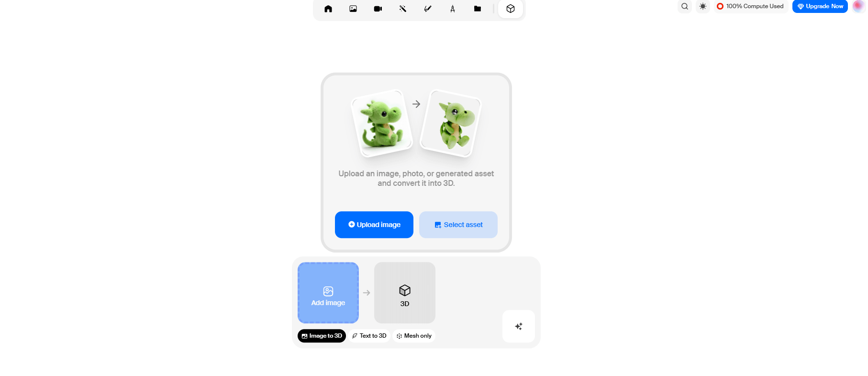Open the user profile avatar
The width and height of the screenshot is (868, 376).
(x=859, y=6)
